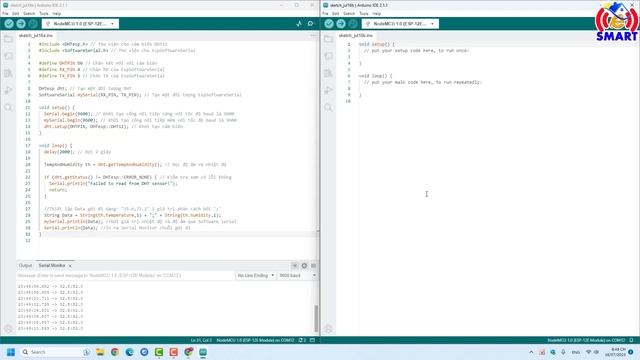This screenshot has width=640, height=360.
Task: Open 9600 baud rate dropdown
Action: 298,276
